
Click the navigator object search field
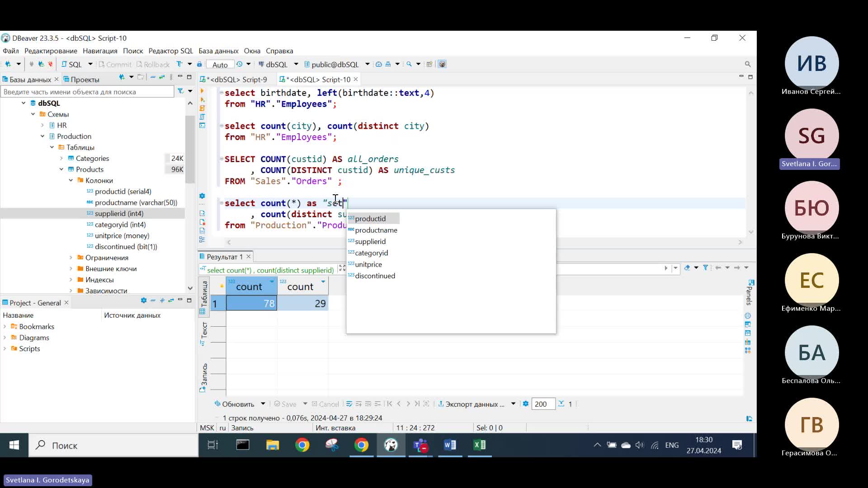pyautogui.click(x=88, y=92)
